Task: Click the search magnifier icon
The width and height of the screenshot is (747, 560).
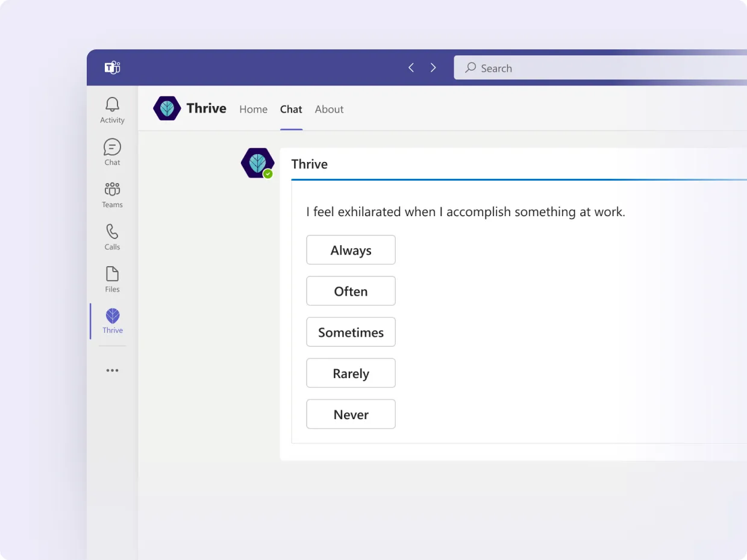Action: [470, 67]
